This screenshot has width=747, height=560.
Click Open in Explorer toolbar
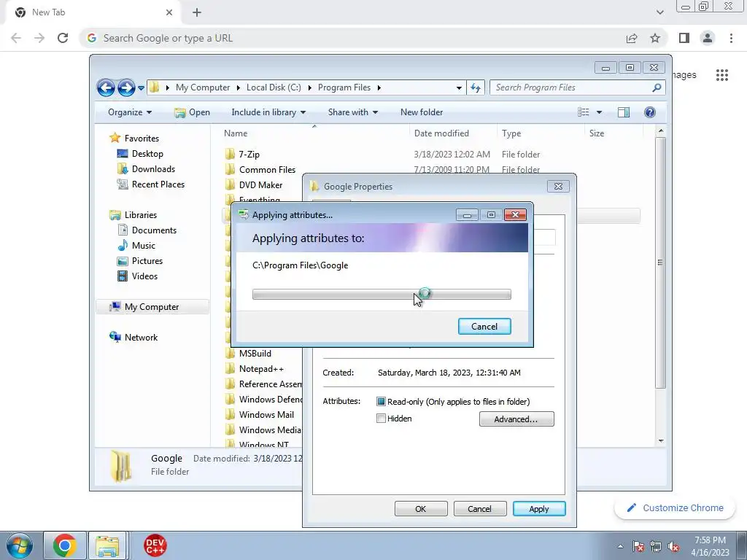[193, 112]
